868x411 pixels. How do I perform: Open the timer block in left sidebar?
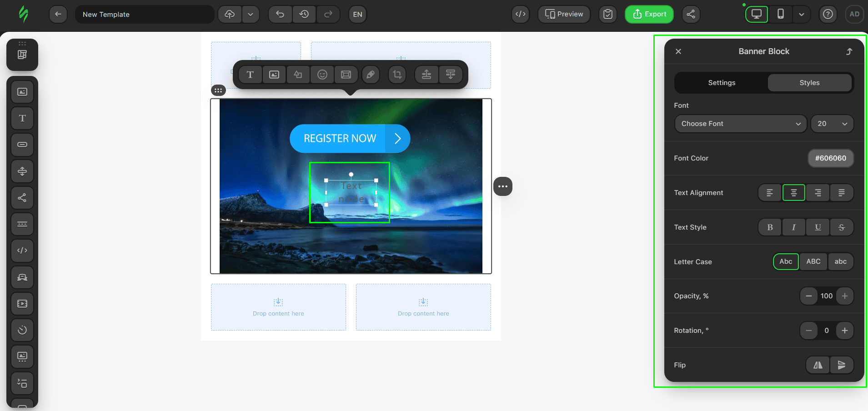[22, 330]
